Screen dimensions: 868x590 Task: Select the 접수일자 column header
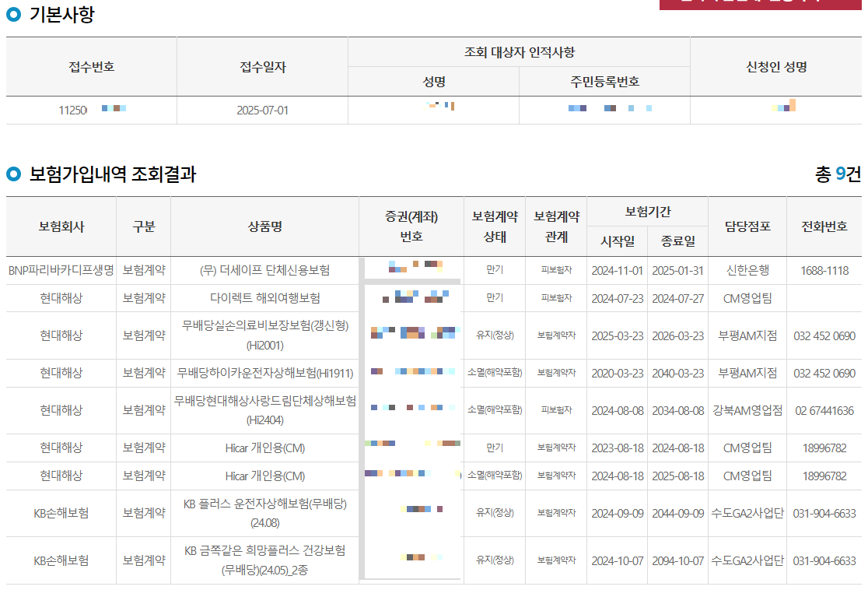262,67
